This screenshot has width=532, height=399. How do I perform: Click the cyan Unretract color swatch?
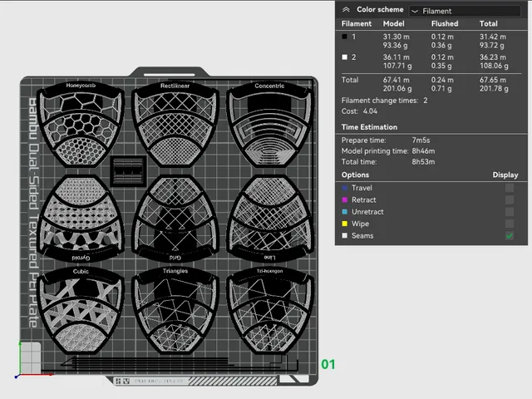tap(345, 212)
